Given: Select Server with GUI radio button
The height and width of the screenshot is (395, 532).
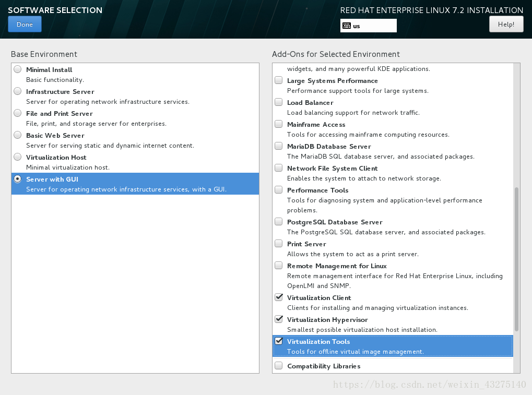Looking at the screenshot, I should (18, 178).
